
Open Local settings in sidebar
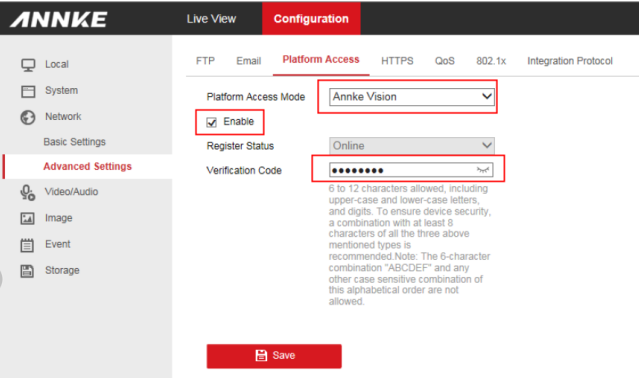click(x=57, y=64)
